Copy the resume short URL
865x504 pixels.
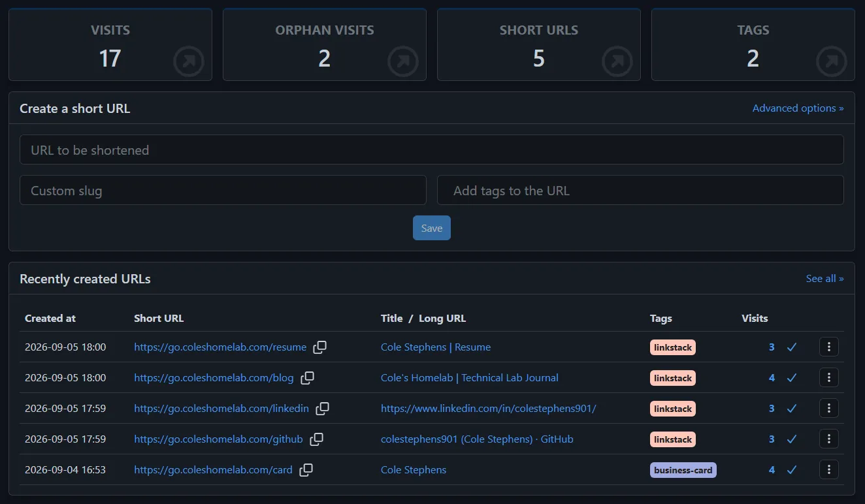click(319, 347)
